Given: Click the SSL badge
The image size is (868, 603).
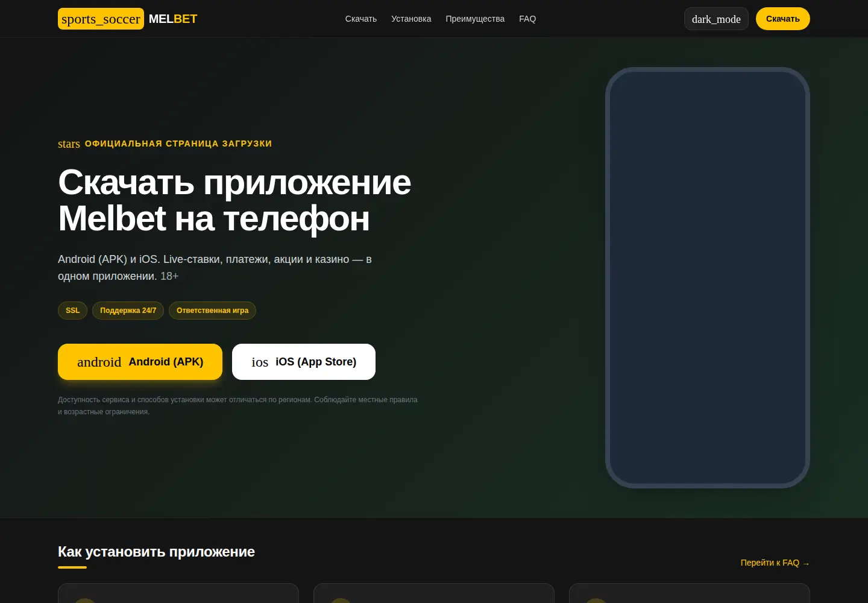Looking at the screenshot, I should [x=73, y=311].
